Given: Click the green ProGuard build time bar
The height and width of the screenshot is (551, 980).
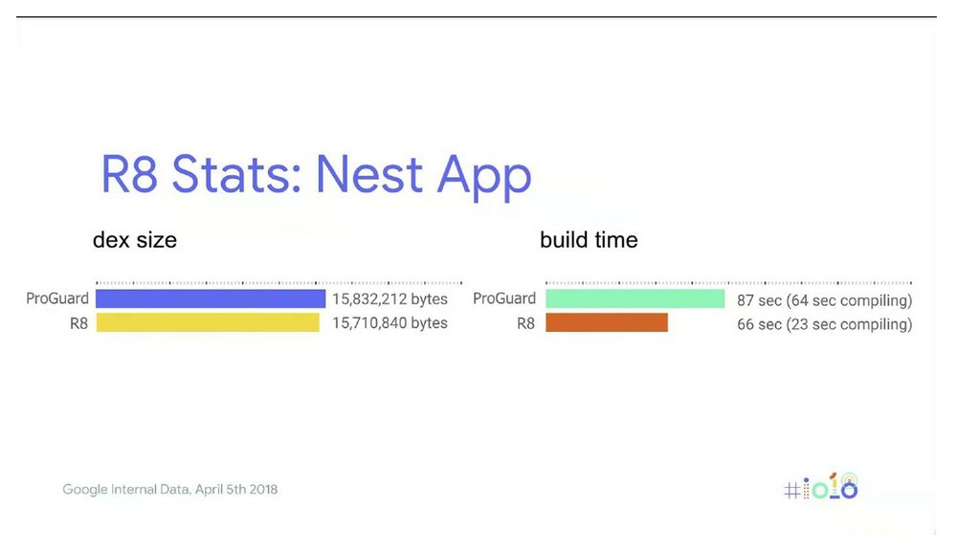Looking at the screenshot, I should coord(635,298).
